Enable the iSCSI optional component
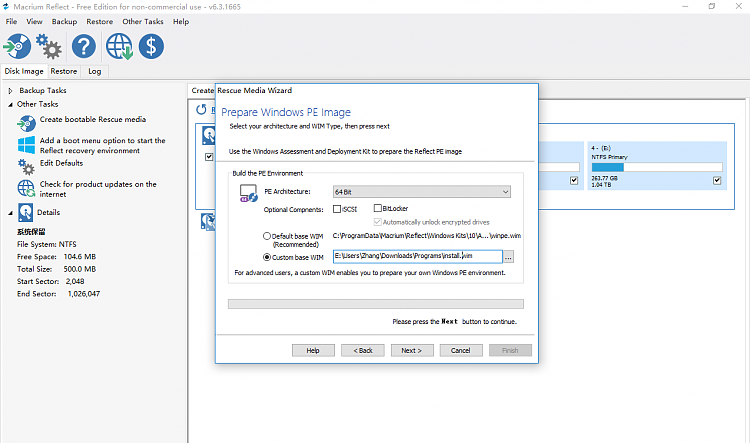 coord(337,209)
